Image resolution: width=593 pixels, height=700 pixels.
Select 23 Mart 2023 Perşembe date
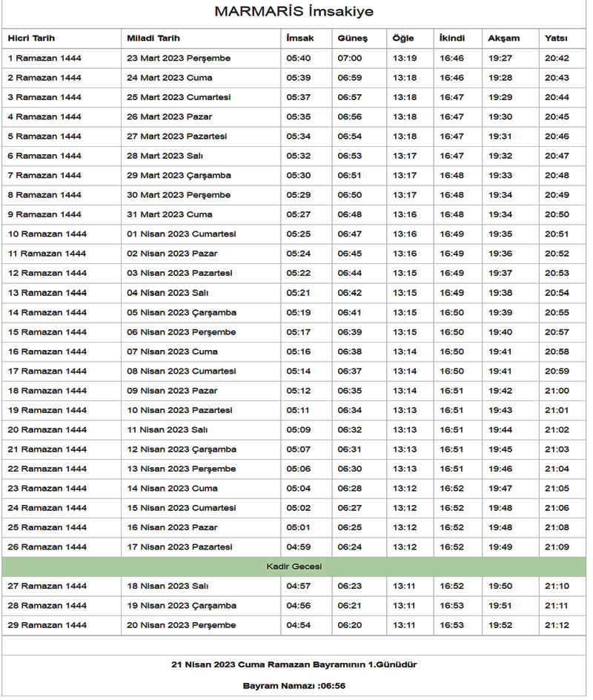tap(179, 58)
